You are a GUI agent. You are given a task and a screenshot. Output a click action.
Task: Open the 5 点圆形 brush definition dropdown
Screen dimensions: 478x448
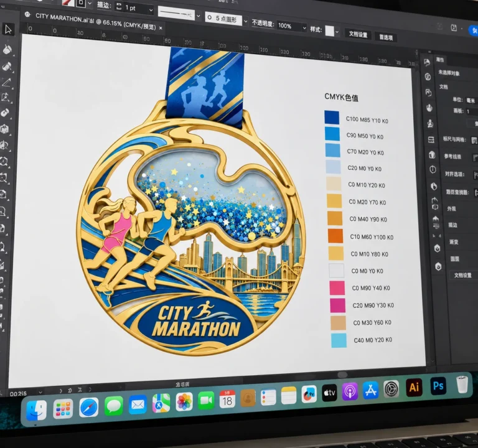[245, 22]
